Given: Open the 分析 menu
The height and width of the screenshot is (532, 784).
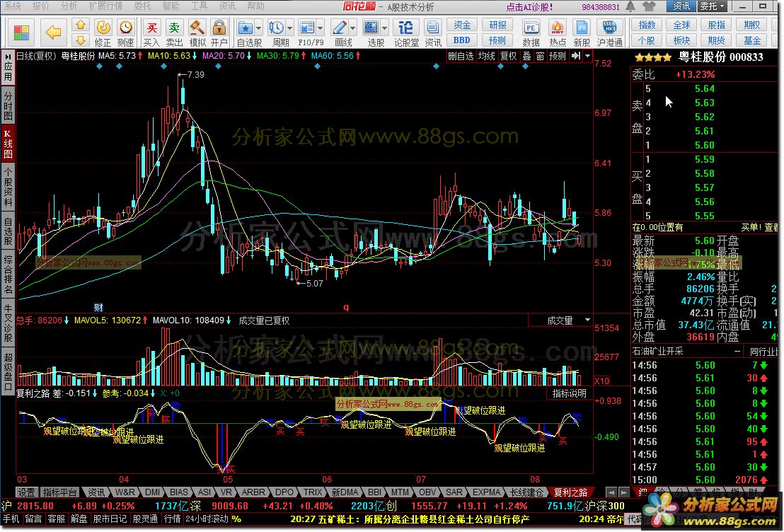Looking at the screenshot, I should pos(69,6).
